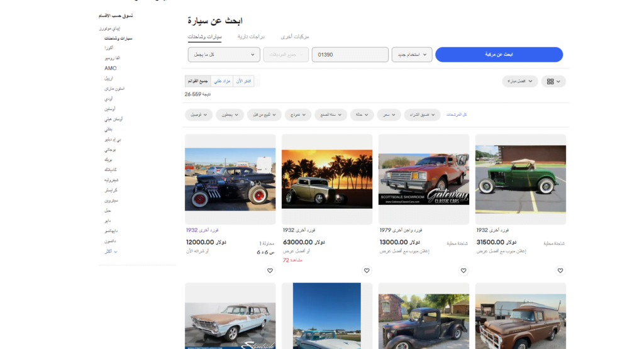Add the $12000 1932 Ford to watchlist

(270, 270)
